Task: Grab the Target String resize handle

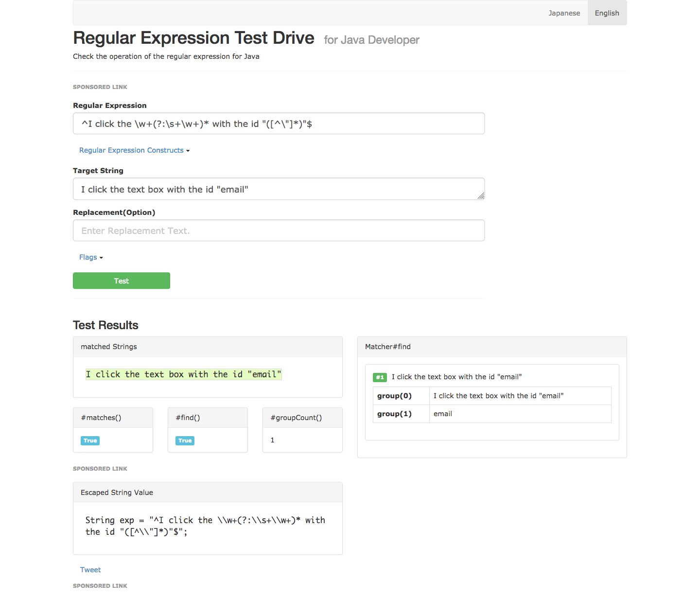Action: (x=481, y=196)
